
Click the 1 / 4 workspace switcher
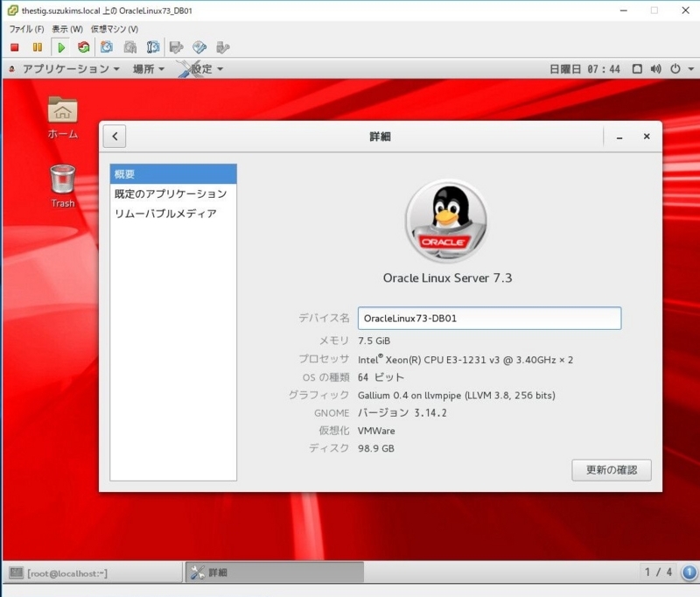pos(658,572)
